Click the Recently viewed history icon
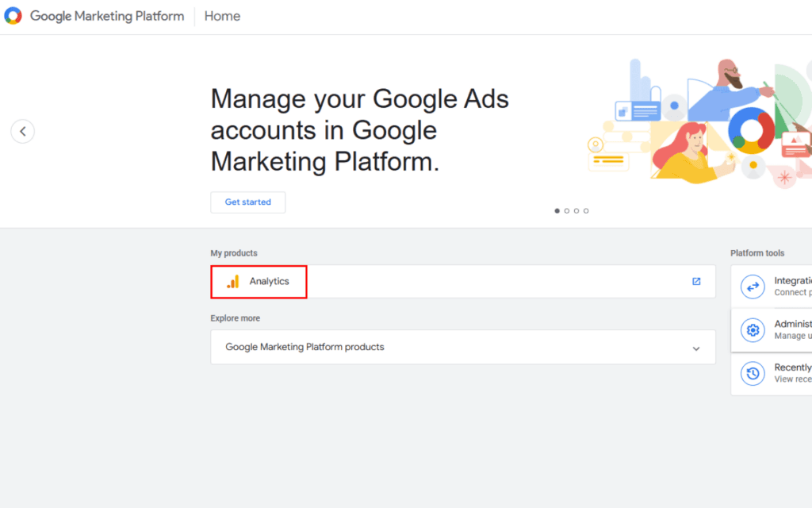The height and width of the screenshot is (508, 812). [x=753, y=373]
